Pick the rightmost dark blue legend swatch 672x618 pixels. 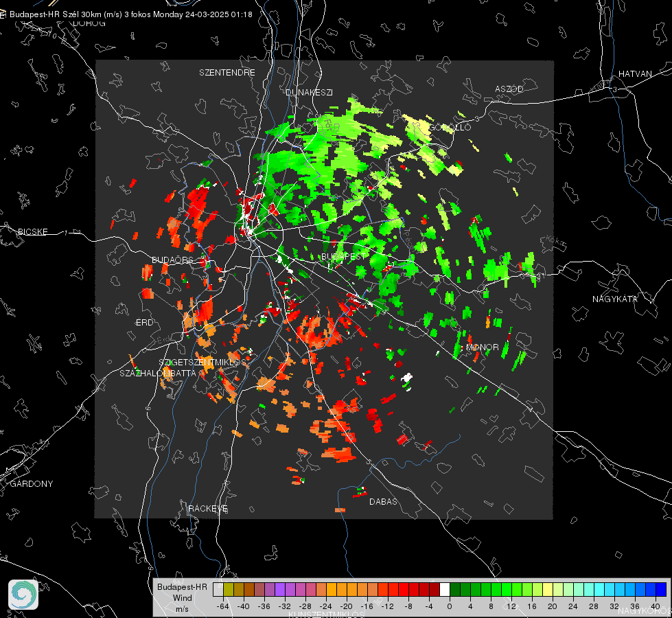661,590
